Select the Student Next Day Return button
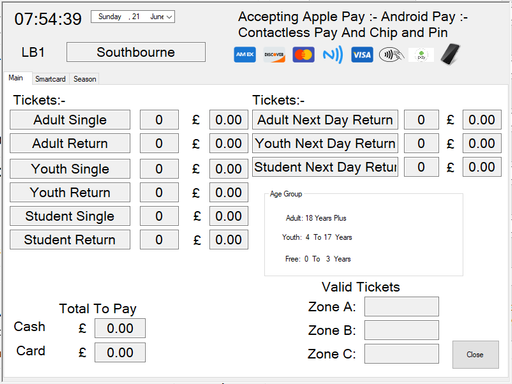The height and width of the screenshot is (384, 512). [x=325, y=167]
